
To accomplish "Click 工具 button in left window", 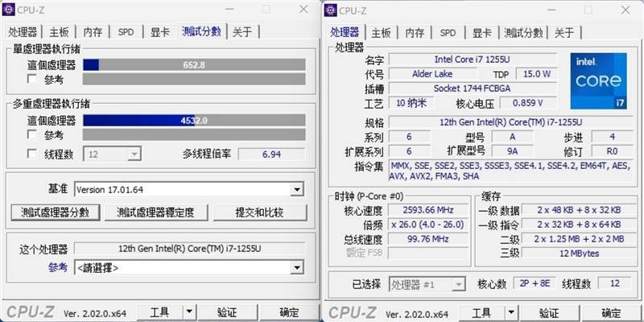I will click(x=159, y=313).
